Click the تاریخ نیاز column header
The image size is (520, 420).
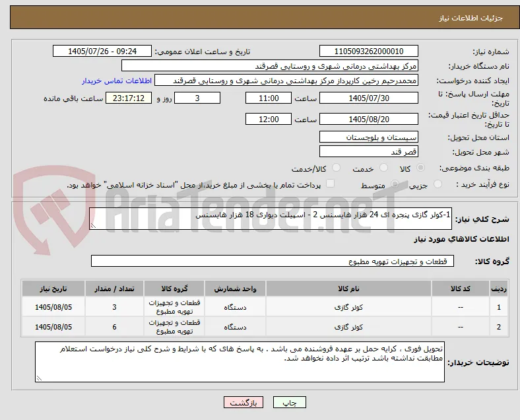[53, 289]
